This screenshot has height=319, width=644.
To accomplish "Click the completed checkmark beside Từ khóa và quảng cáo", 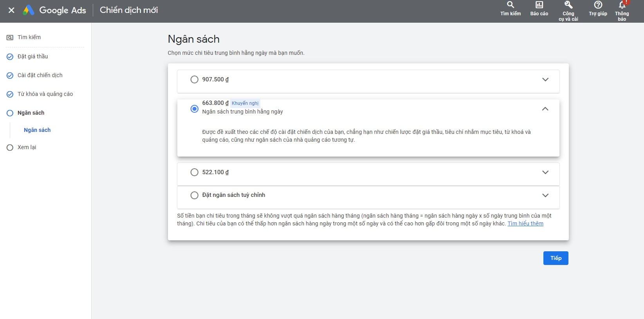I will click(10, 94).
